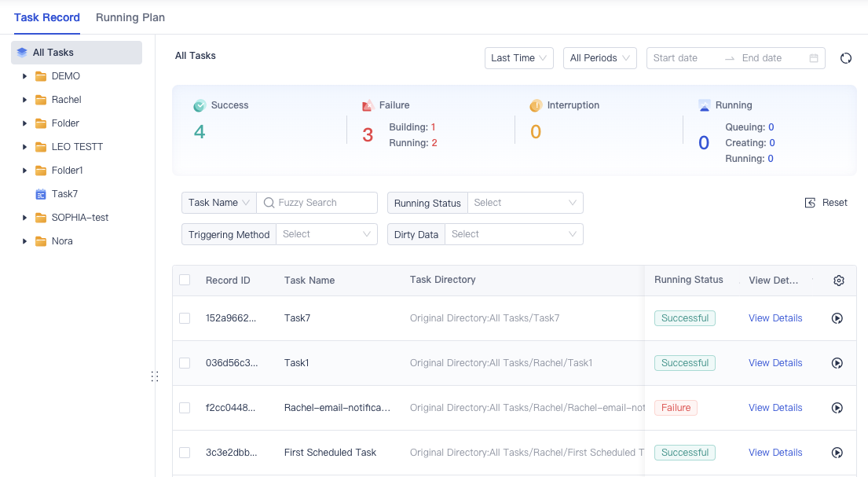Image resolution: width=868 pixels, height=477 pixels.
Task: Click the refresh icon beside the date range
Action: coord(846,58)
